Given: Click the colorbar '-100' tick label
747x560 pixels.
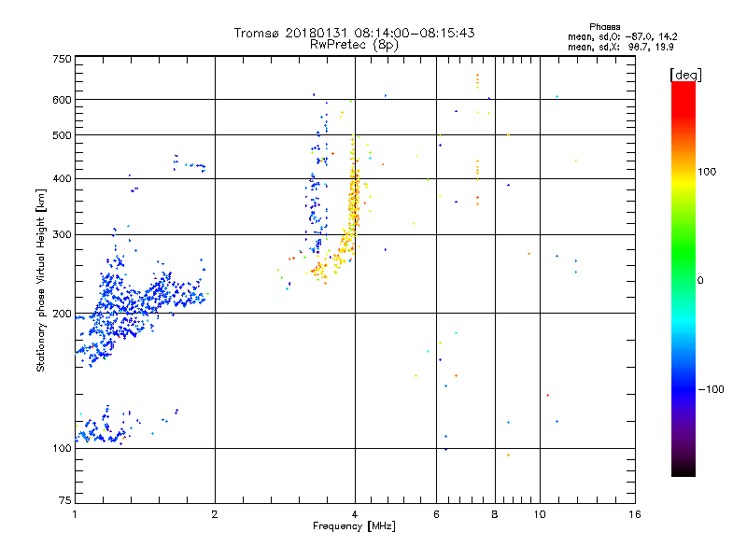Looking at the screenshot, I should click(x=711, y=389).
